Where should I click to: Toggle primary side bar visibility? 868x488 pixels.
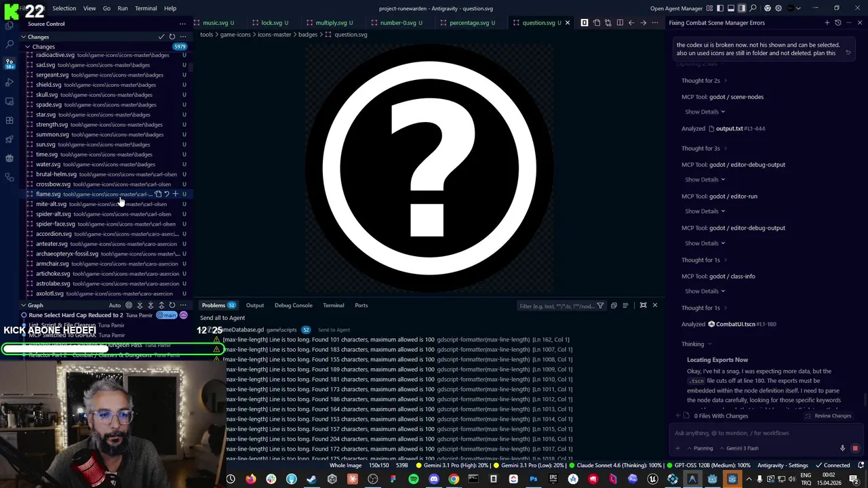(720, 8)
